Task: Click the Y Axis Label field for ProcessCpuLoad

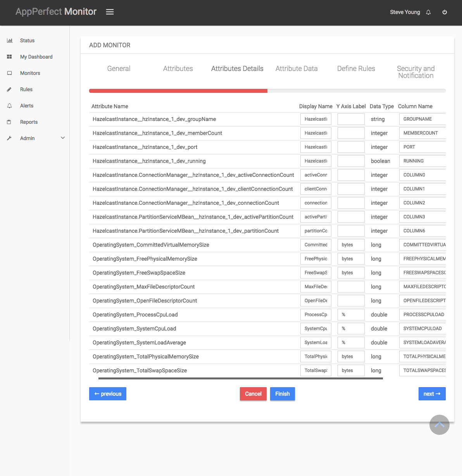Action: (351, 315)
